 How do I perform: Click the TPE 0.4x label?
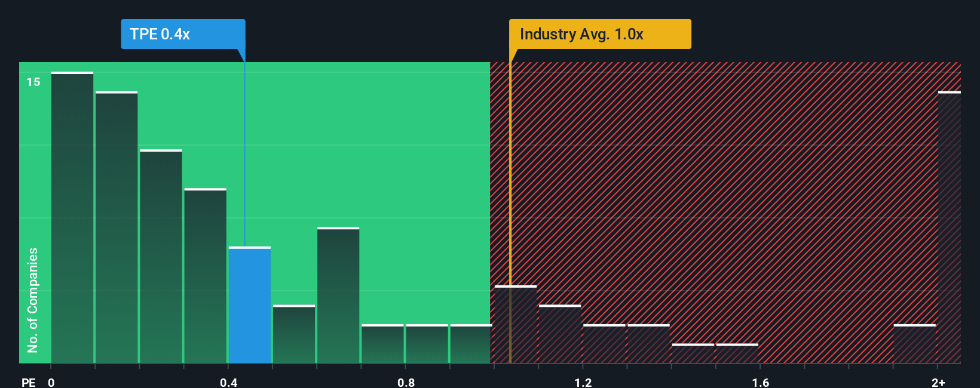pos(183,34)
